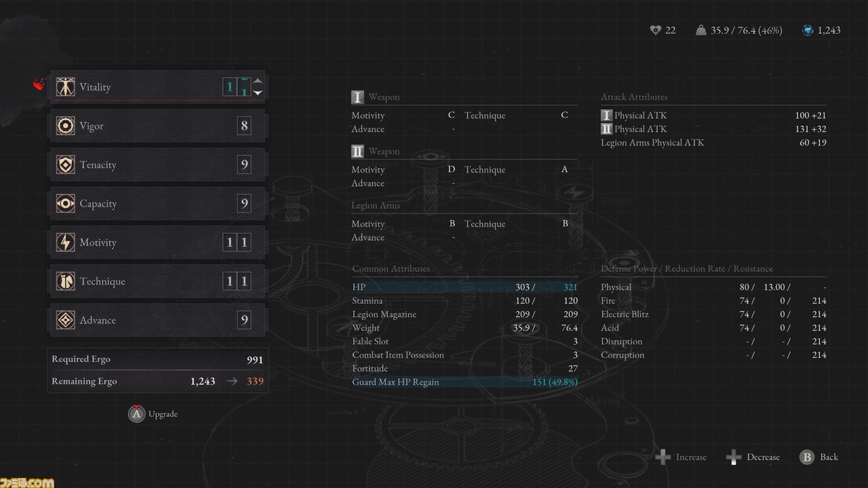Click the Decrease label

tap(763, 457)
